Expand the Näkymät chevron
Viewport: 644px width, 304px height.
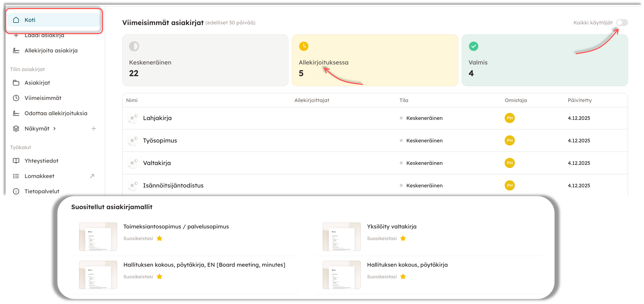pos(54,129)
